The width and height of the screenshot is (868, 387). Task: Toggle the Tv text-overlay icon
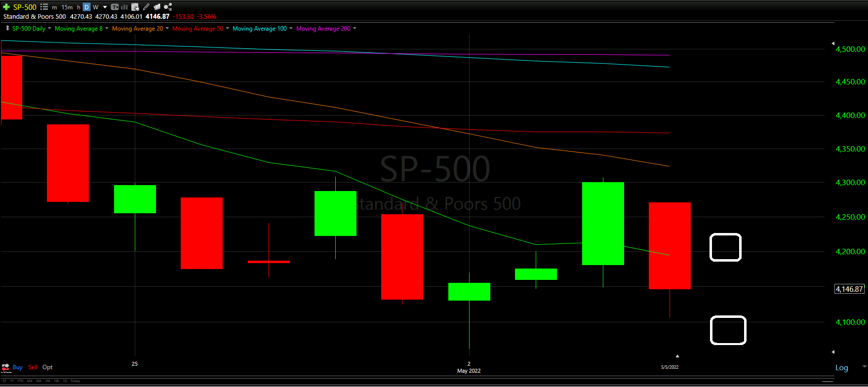coord(115,7)
